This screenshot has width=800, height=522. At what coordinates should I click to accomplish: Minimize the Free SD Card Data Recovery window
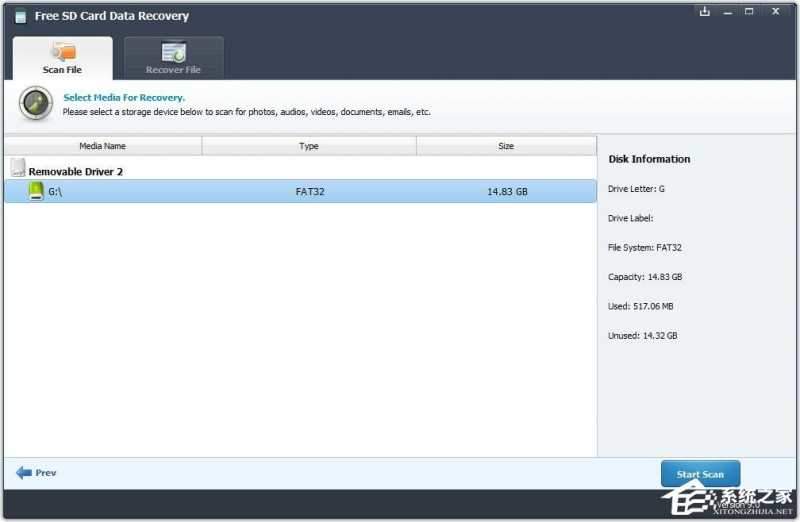click(x=728, y=12)
